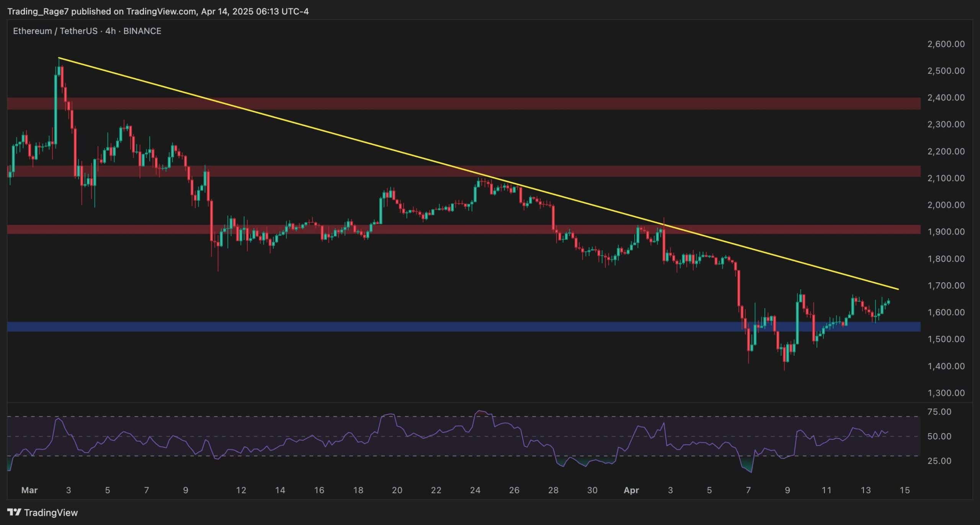Click the 30 date label on time axis
The height and width of the screenshot is (525, 980).
coord(592,490)
